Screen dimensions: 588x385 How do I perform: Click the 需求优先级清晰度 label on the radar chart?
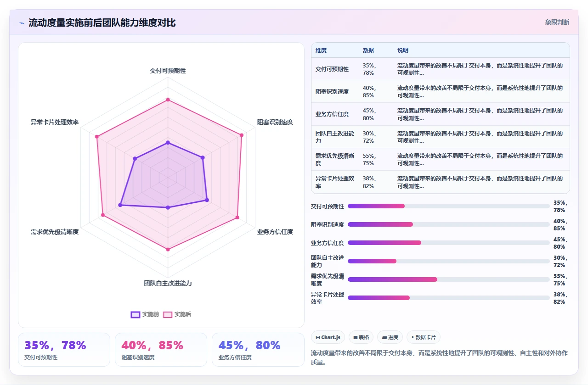pos(55,232)
